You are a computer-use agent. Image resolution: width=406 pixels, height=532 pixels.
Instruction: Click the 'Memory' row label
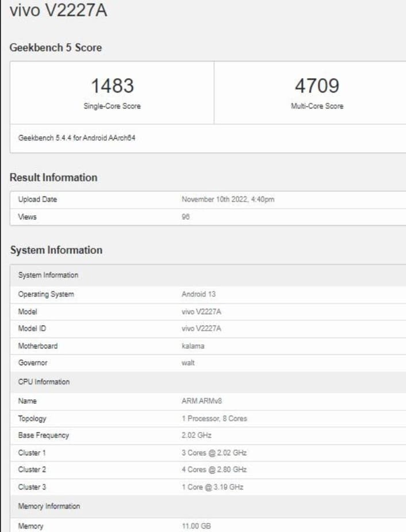(31, 526)
